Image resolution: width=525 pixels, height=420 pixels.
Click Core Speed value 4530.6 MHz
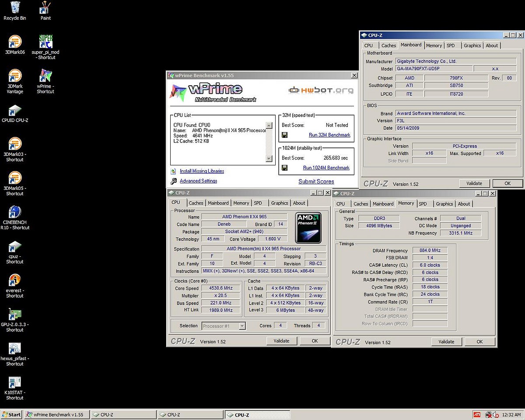(x=220, y=288)
